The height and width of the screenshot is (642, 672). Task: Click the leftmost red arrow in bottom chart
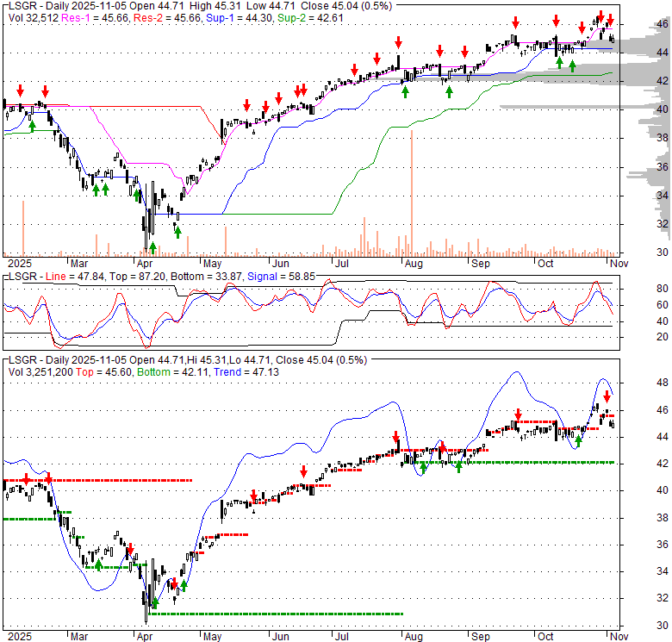coord(26,479)
